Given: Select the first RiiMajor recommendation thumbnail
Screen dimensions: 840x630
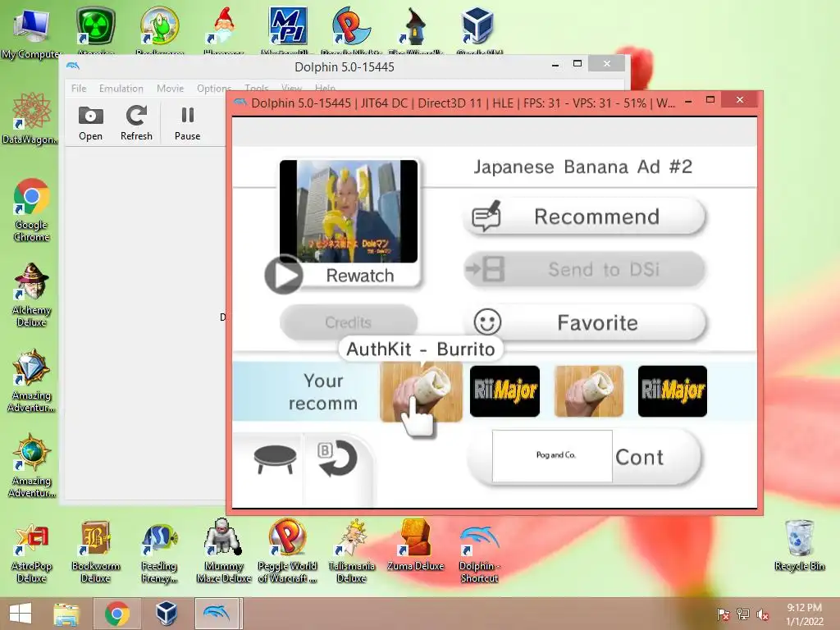Looking at the screenshot, I should point(504,391).
